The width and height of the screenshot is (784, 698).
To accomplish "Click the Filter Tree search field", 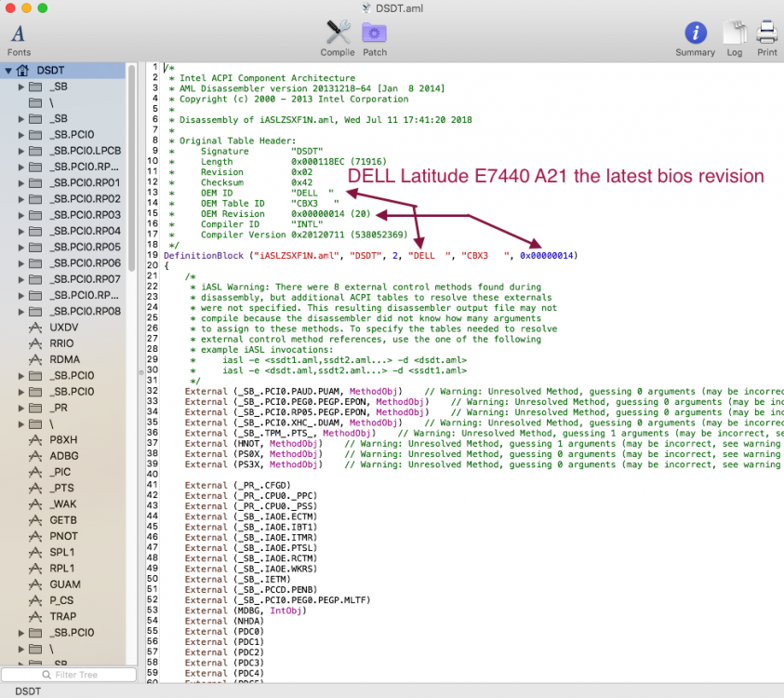I will pos(69,675).
